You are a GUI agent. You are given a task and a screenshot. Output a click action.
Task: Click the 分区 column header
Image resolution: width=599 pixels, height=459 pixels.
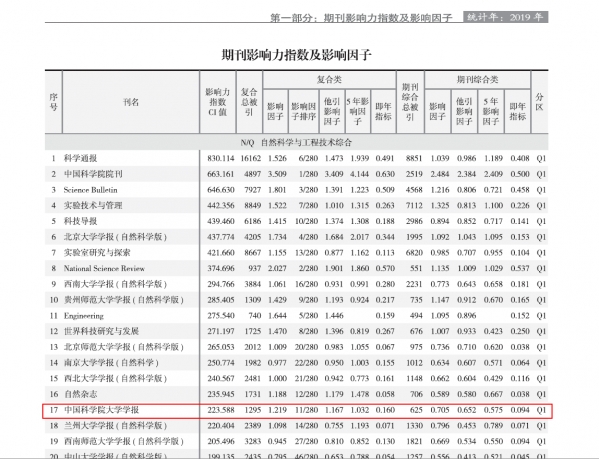tap(539, 102)
